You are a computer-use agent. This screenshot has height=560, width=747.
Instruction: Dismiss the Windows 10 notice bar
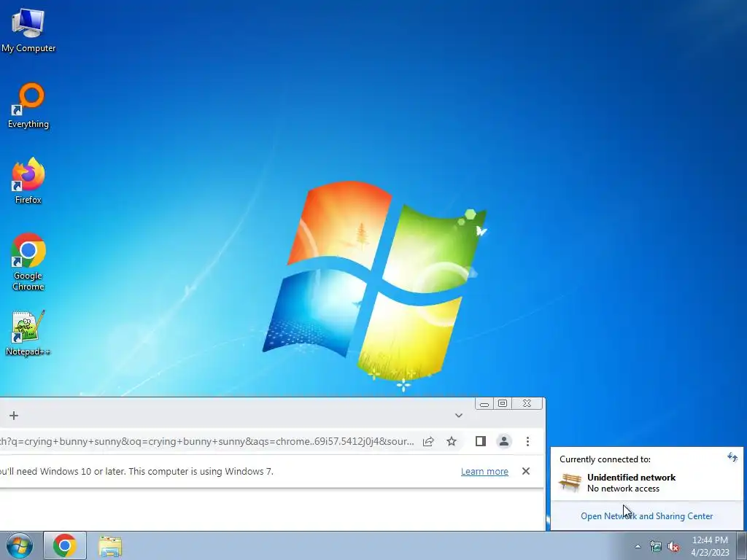[x=526, y=471]
